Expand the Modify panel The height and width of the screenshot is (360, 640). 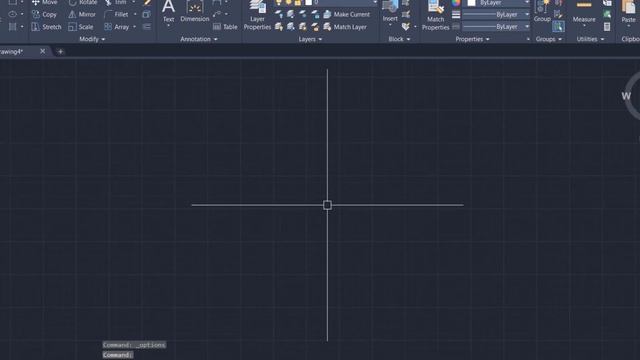[92, 39]
